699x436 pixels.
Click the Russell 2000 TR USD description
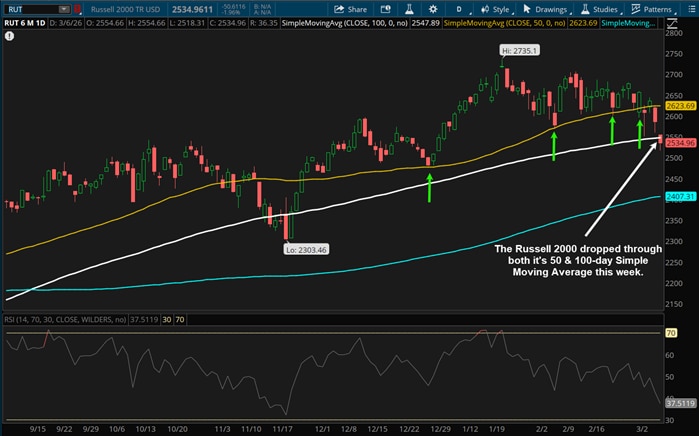[x=125, y=9]
